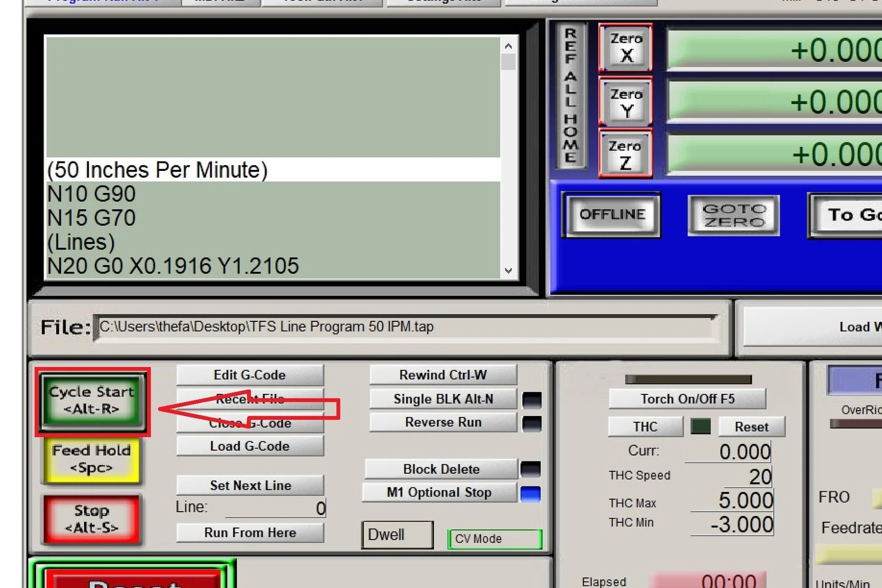Click the G-code list scroll down arrow

[x=508, y=271]
